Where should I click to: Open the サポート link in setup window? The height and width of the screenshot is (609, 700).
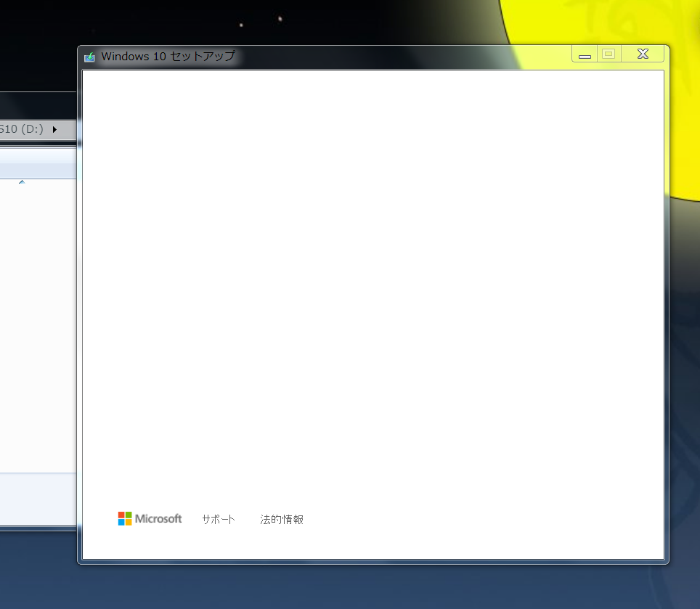219,519
